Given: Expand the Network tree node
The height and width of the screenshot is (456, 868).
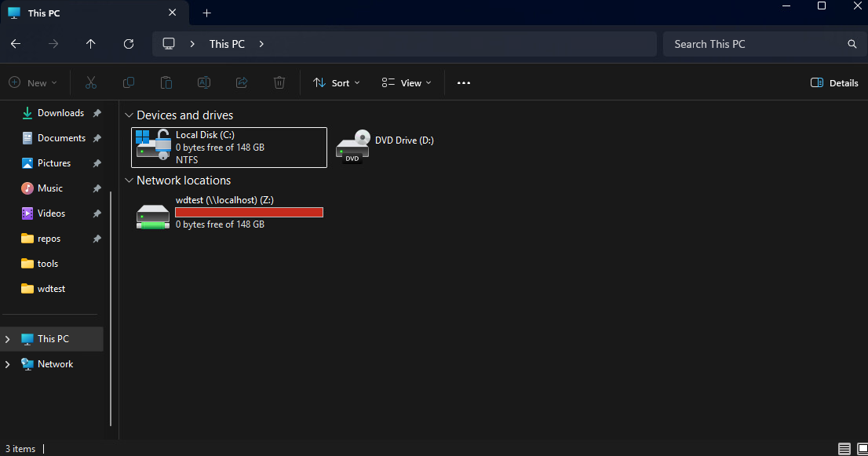Looking at the screenshot, I should pyautogui.click(x=7, y=364).
